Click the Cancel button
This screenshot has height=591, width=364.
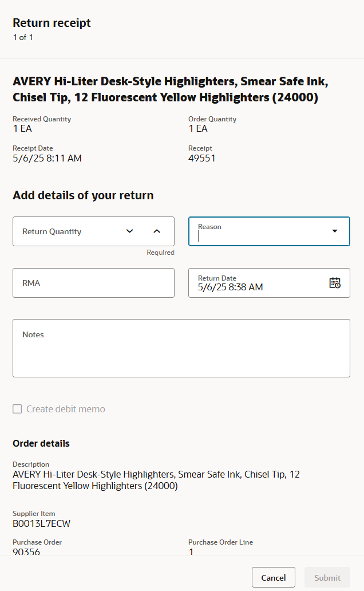[x=273, y=577]
